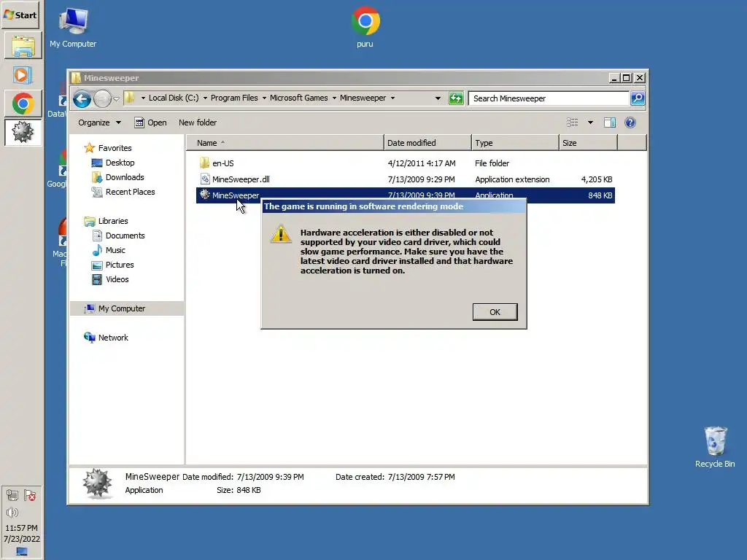The image size is (747, 560).
Task: Click My Computer desktop icon
Action: click(73, 28)
